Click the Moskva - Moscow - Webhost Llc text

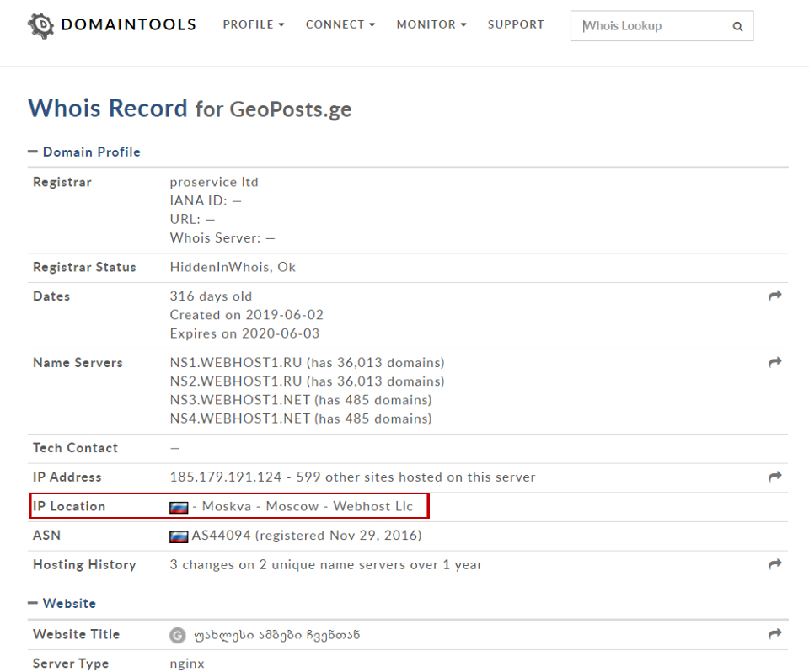(x=308, y=506)
